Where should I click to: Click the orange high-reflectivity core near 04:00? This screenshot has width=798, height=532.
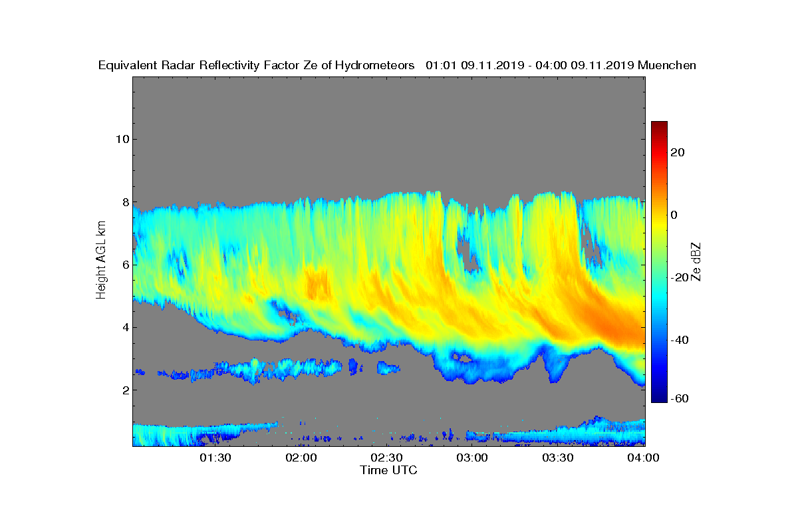615,326
